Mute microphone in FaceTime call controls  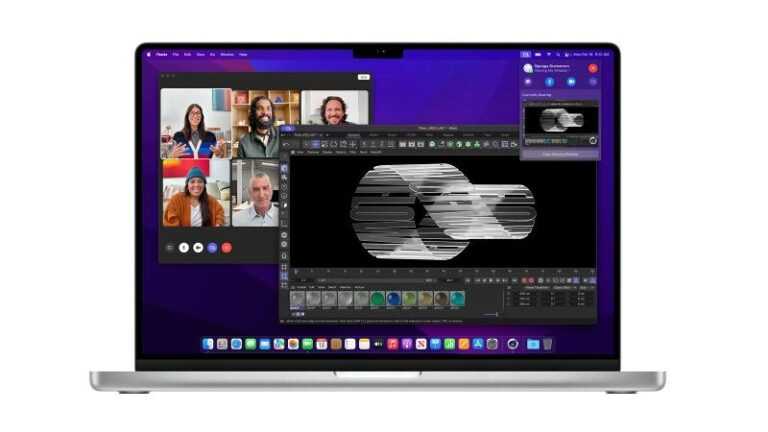pos(184,248)
